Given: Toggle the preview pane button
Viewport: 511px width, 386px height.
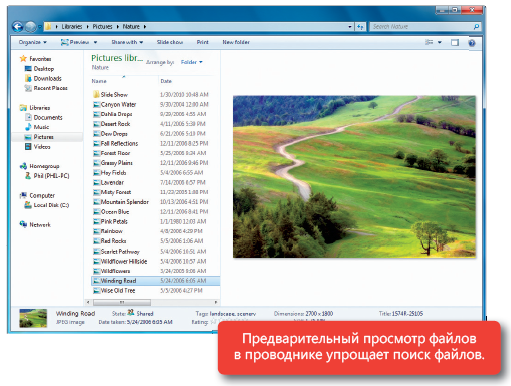Looking at the screenshot, I should pos(455,42).
